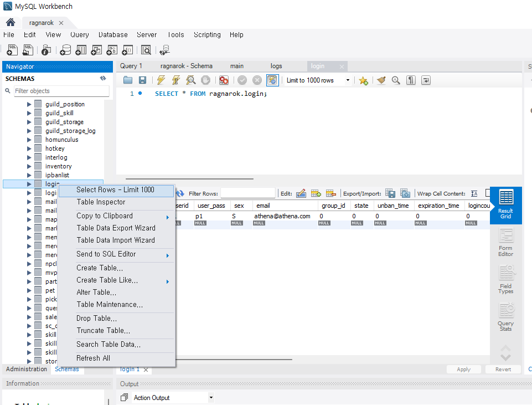
Task: Select Alter Table in the context menu
Action: tap(116, 293)
